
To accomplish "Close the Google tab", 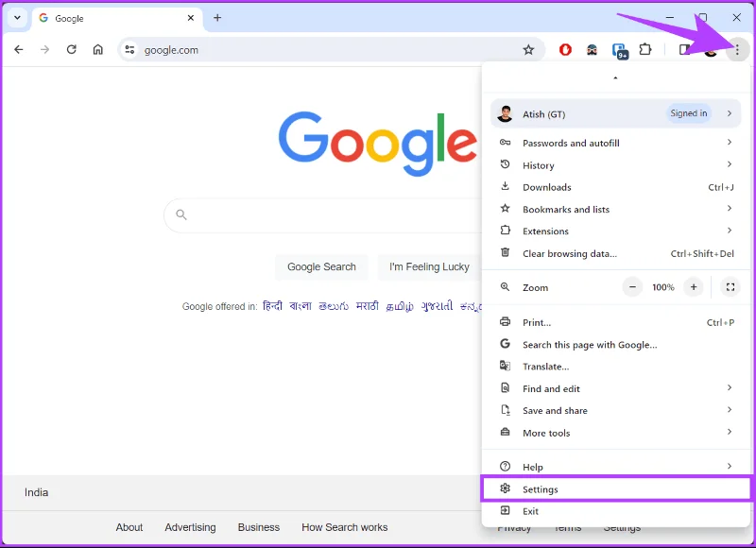I will coord(191,18).
